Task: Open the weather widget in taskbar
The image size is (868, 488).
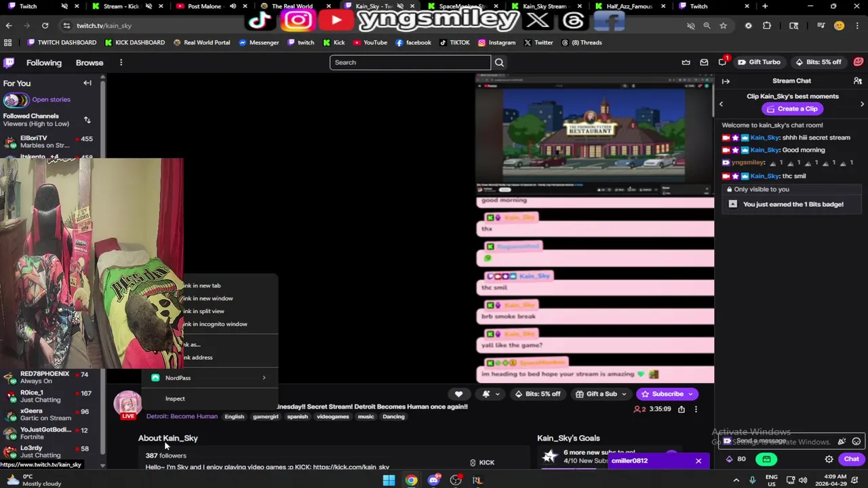Action: [x=34, y=480]
